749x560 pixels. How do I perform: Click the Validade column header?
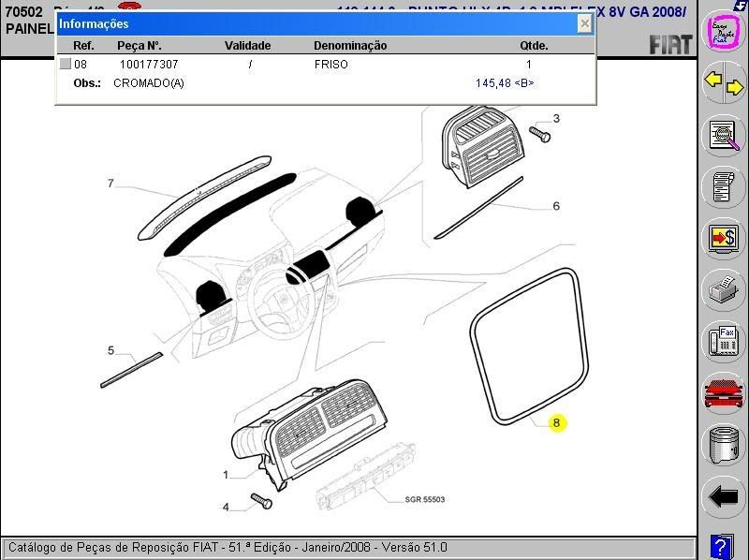[x=247, y=46]
